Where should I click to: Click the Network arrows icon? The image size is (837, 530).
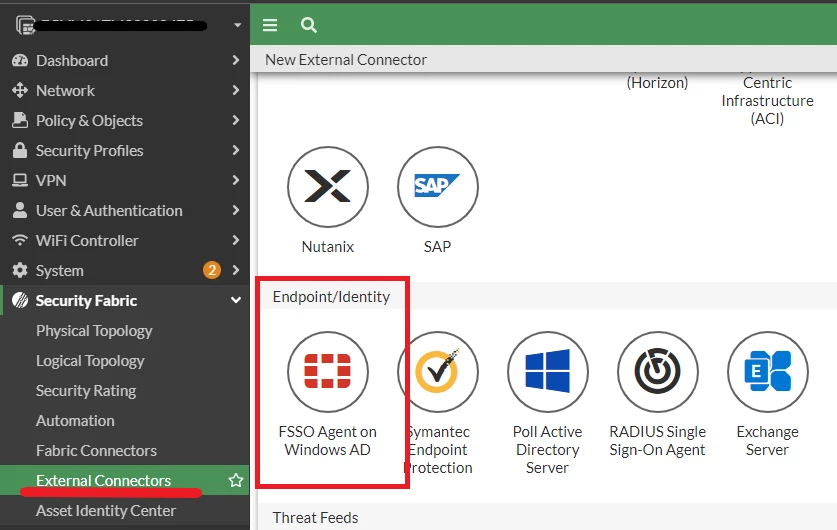click(20, 90)
